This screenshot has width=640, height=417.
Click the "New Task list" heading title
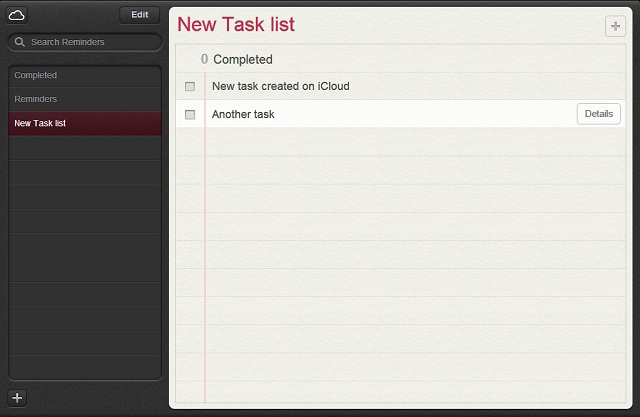pyautogui.click(x=236, y=25)
